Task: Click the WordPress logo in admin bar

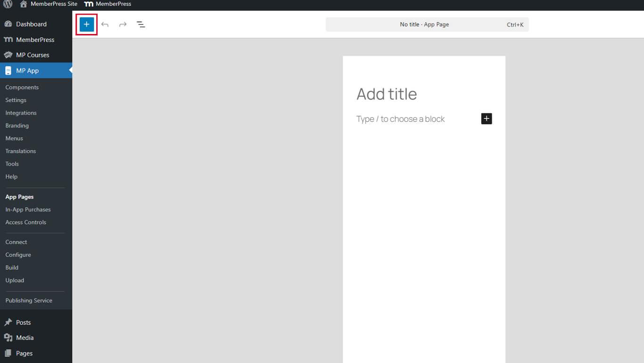Action: tap(8, 4)
